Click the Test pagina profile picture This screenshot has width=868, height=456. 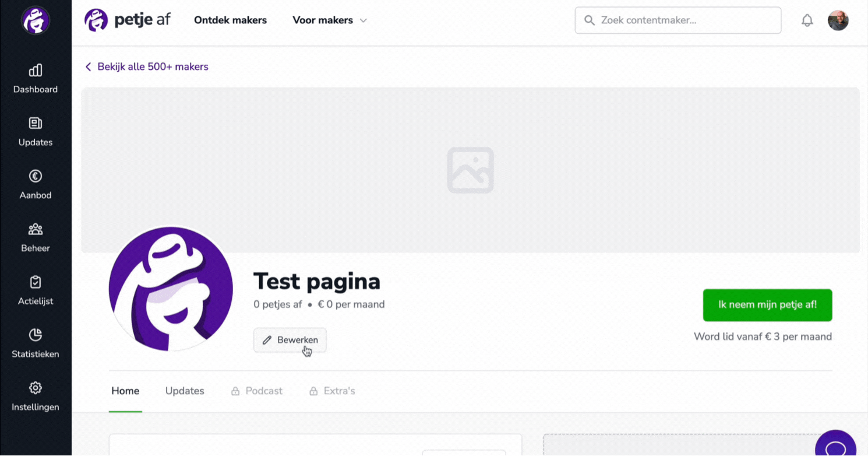pos(171,289)
